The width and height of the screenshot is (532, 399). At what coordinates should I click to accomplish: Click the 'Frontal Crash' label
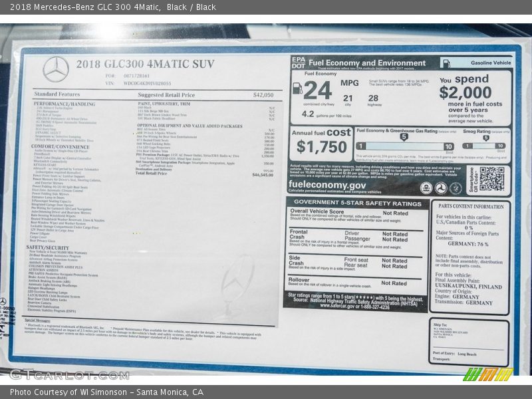(x=298, y=234)
